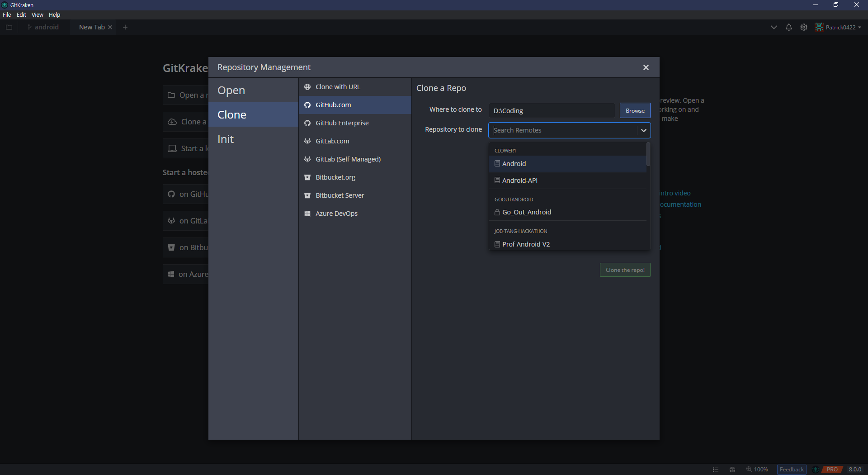Select the Open section

[253, 90]
